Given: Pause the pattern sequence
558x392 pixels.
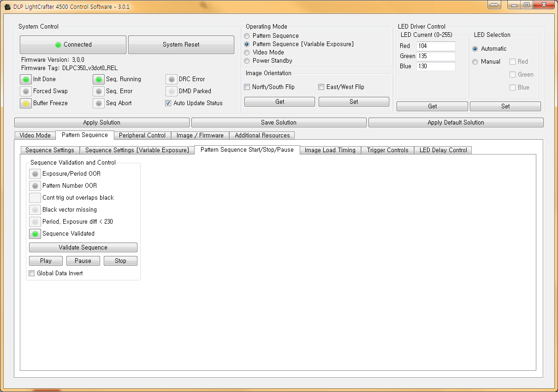Looking at the screenshot, I should click(x=83, y=261).
